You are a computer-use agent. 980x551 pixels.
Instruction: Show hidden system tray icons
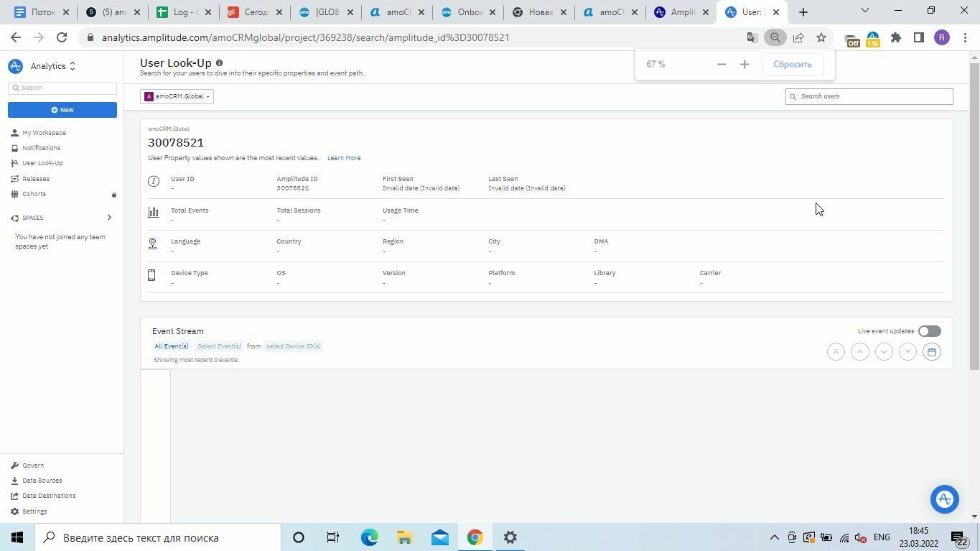(774, 537)
